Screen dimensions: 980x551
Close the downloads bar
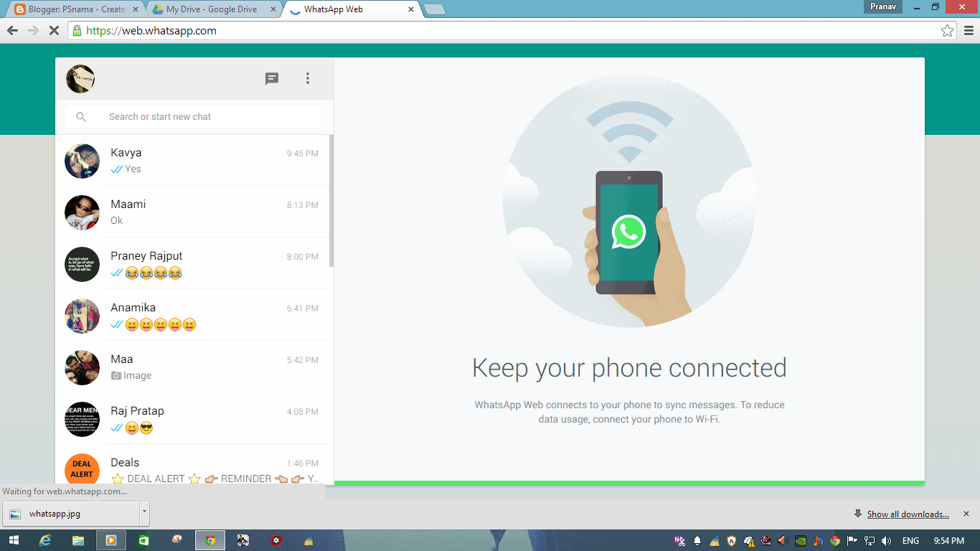(966, 514)
